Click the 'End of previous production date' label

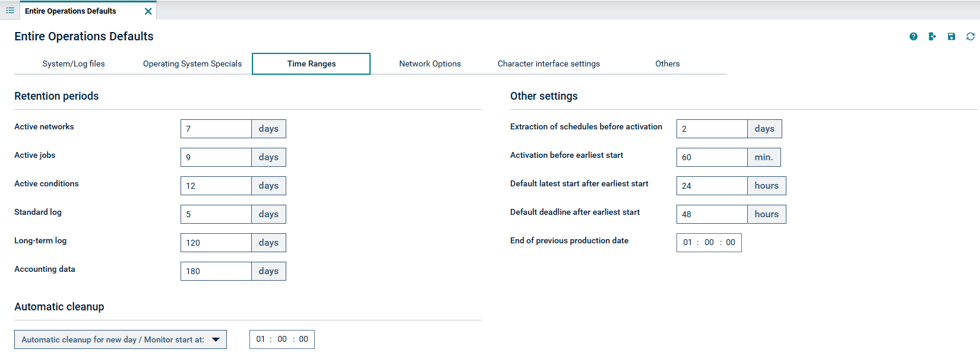click(569, 240)
